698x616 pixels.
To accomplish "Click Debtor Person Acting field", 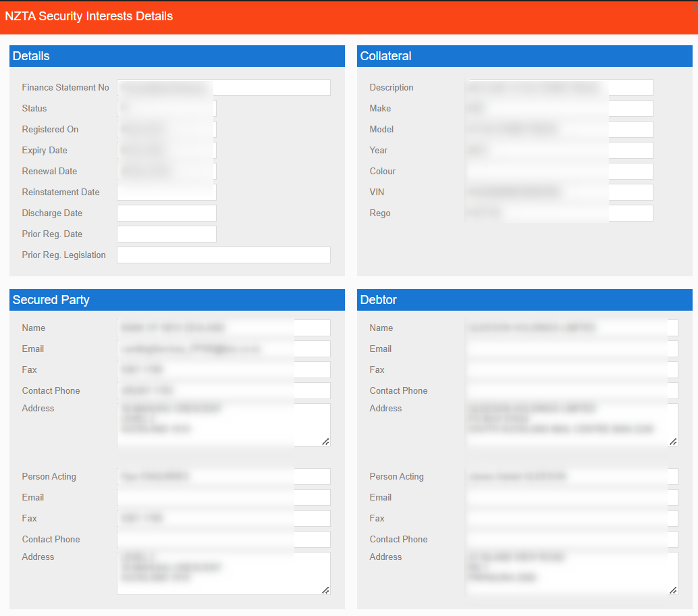I will click(571, 477).
